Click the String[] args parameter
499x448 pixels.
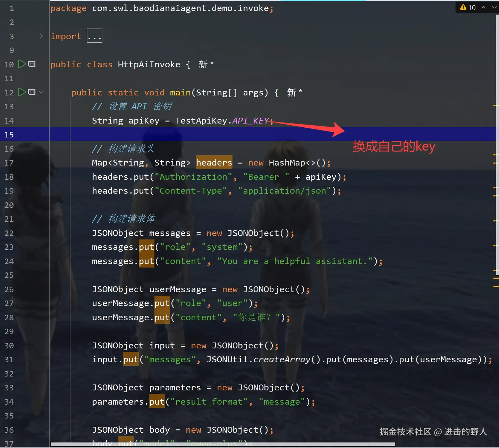[230, 93]
